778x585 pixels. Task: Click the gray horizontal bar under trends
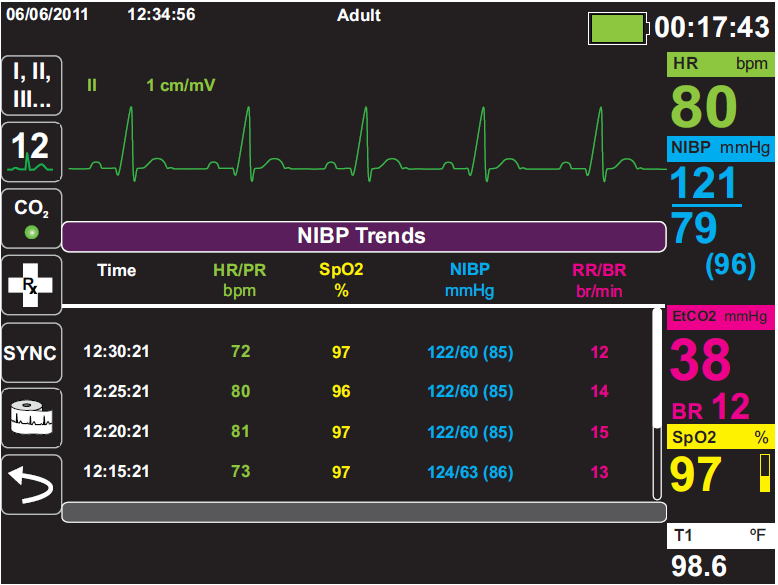click(x=364, y=513)
